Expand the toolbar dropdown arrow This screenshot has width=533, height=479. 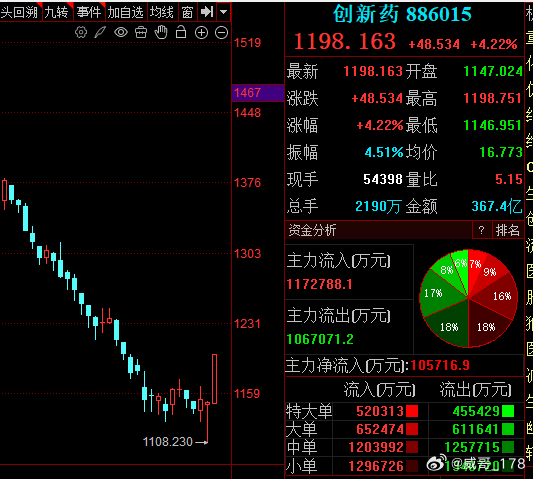click(223, 12)
